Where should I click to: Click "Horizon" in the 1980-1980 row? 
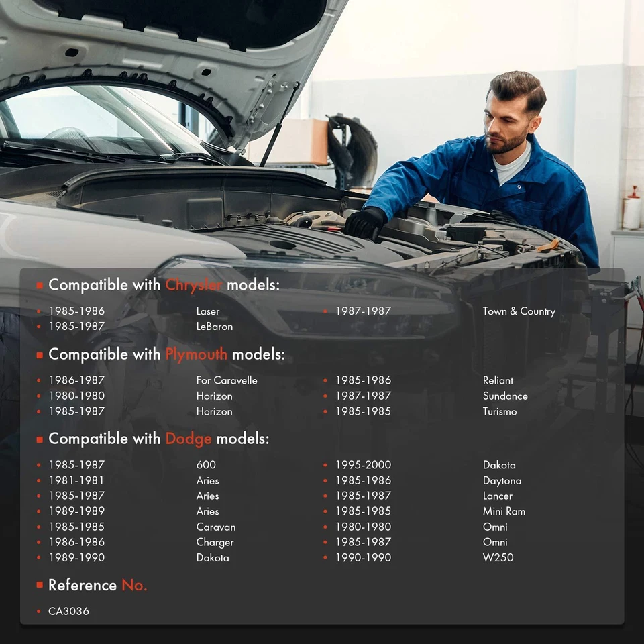pos(215,396)
